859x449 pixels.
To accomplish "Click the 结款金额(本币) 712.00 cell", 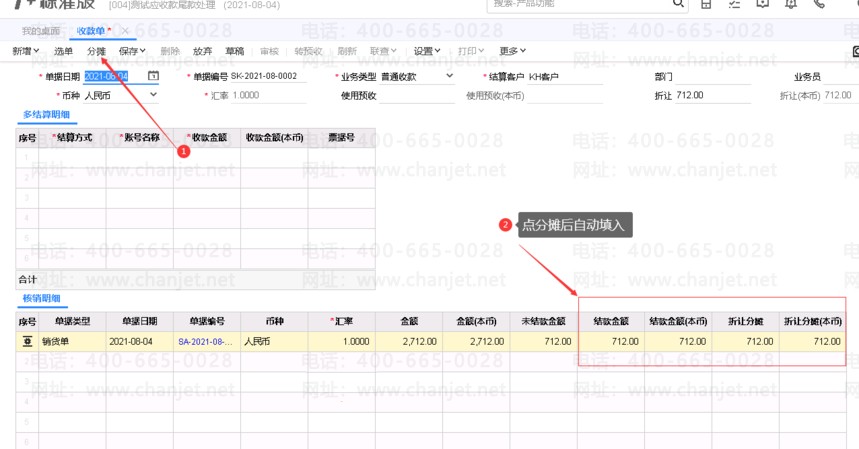I will pos(678,342).
